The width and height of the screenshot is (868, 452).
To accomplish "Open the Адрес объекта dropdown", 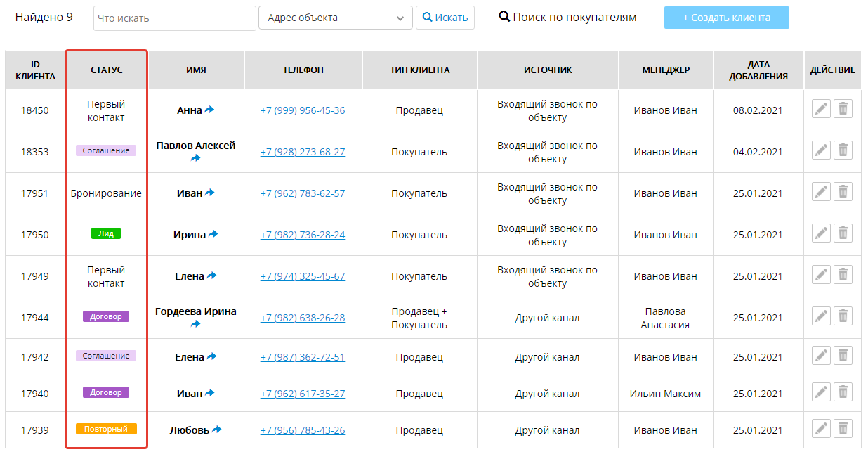I will coord(336,18).
